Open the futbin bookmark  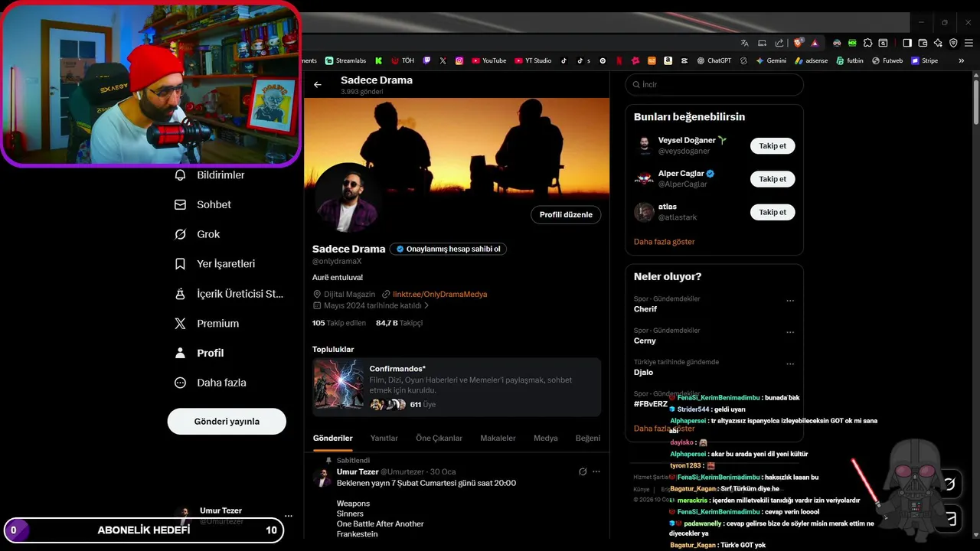click(x=850, y=60)
